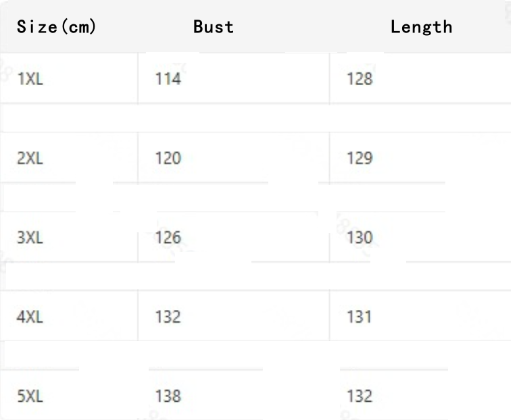Click the empty header area right of Length
Screen dimensions: 519x420
487,27
